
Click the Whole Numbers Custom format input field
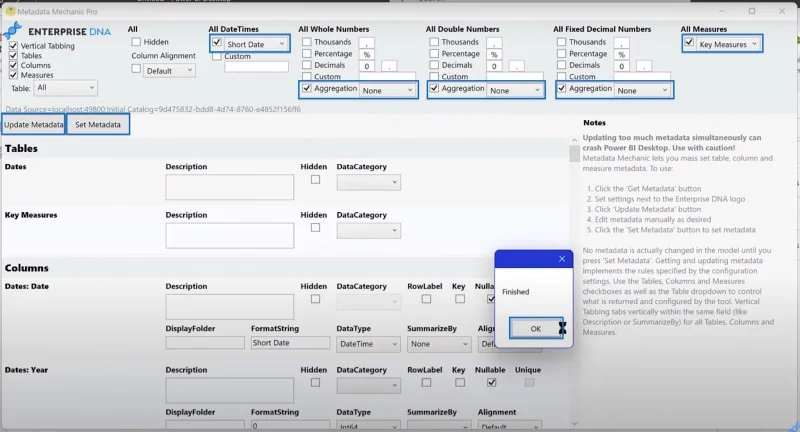pos(387,77)
